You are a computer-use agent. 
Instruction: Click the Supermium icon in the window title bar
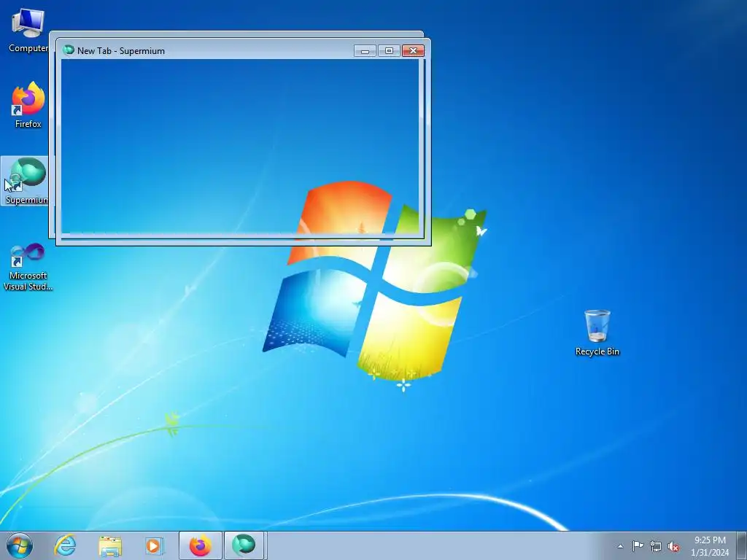tap(69, 50)
